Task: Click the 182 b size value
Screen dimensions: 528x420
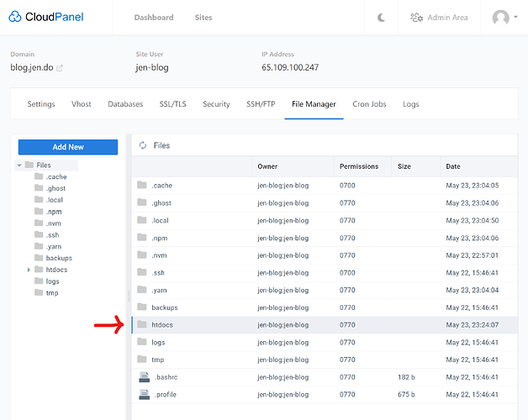Action: click(406, 377)
